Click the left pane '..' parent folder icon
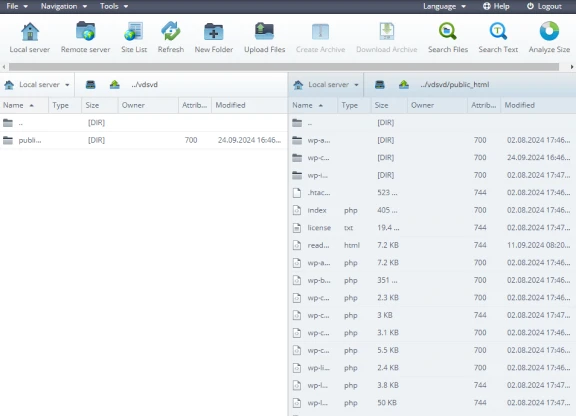Screen dimensions: 576x416 coord(8,123)
